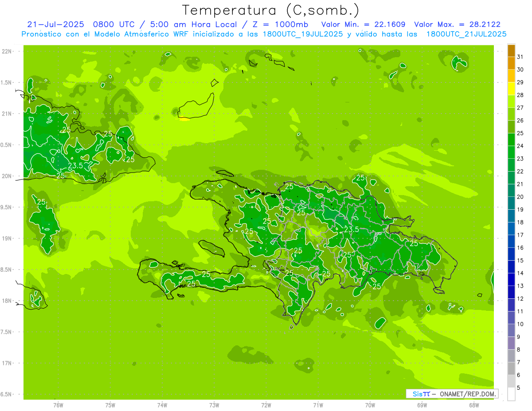
Task: Click the gray swatch between 6 and 7
Action: (511, 368)
